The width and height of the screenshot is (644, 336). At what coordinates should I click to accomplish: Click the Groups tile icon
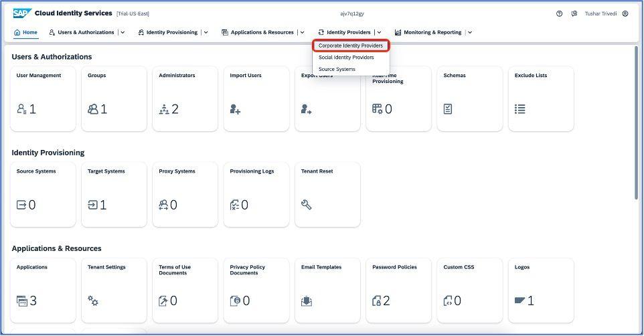(93, 109)
